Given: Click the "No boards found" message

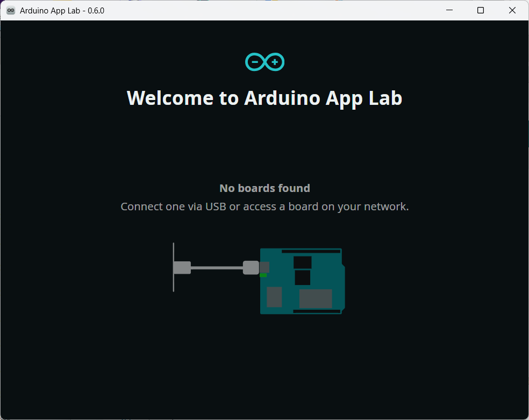Looking at the screenshot, I should [x=264, y=188].
